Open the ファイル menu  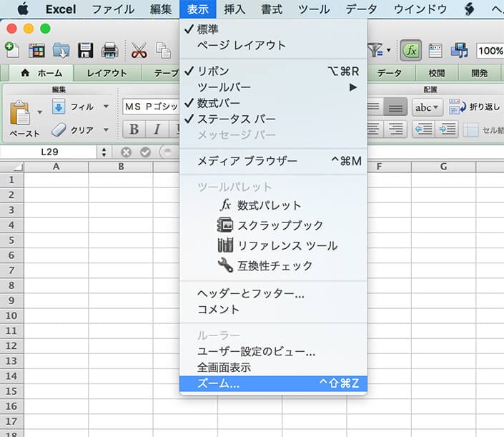click(x=113, y=9)
